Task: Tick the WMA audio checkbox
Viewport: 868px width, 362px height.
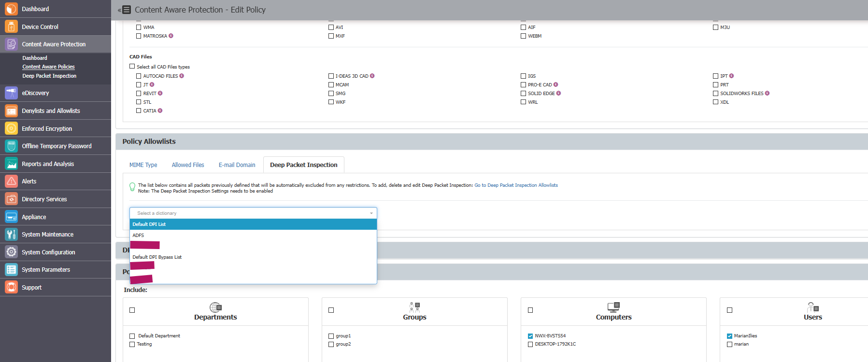Action: coord(139,27)
